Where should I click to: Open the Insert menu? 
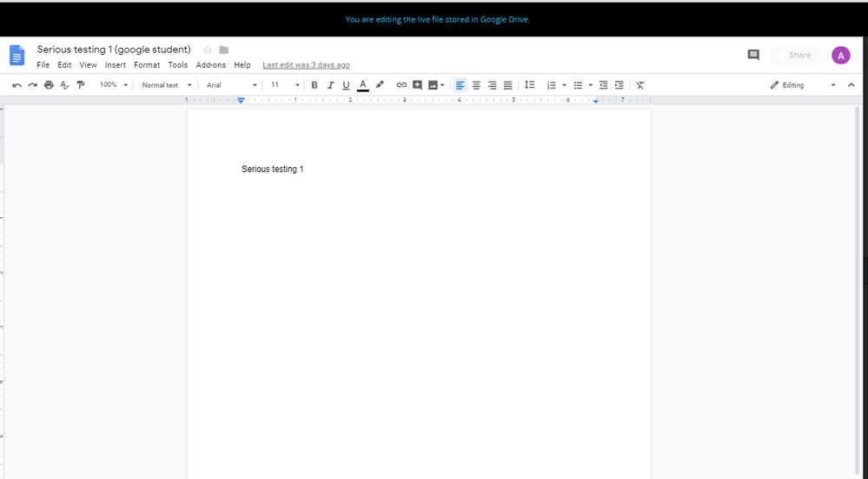pos(116,65)
